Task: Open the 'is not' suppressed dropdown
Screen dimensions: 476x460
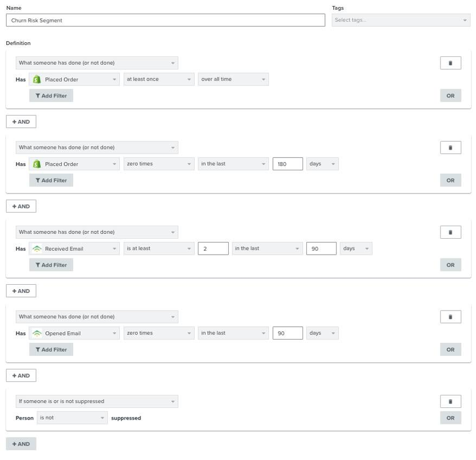Action: (72, 418)
